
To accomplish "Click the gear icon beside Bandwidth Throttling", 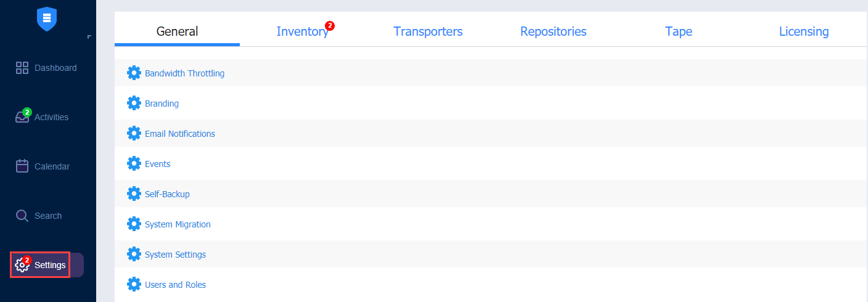I will coord(134,73).
